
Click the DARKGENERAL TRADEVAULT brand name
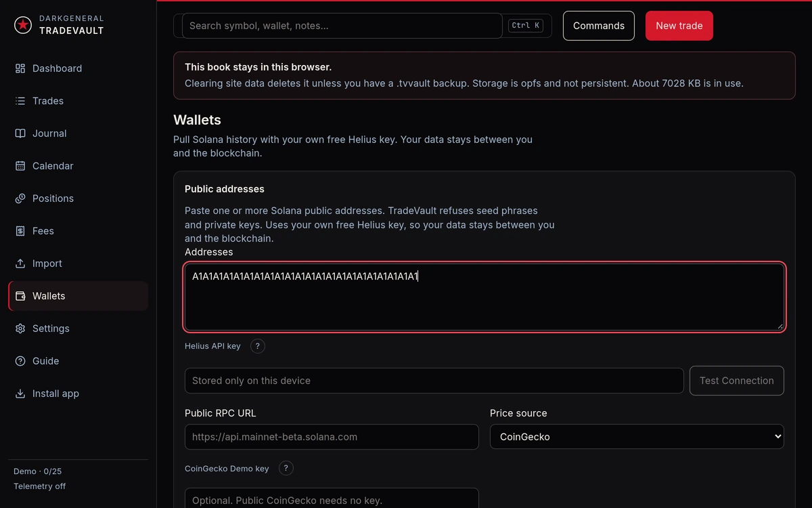click(72, 25)
